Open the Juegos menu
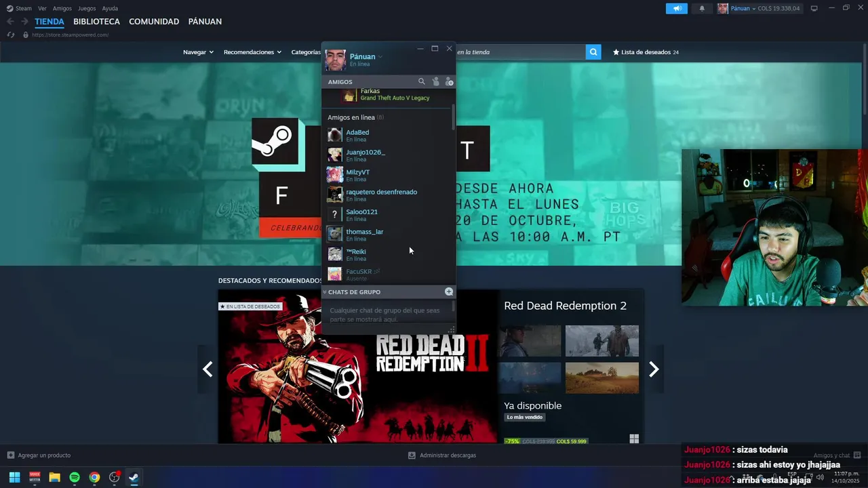868x488 pixels. point(87,8)
